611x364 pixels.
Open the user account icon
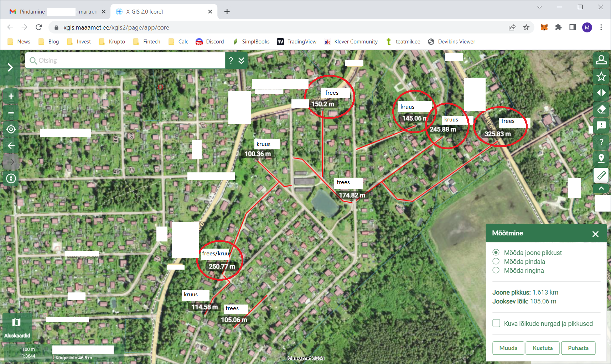601,60
